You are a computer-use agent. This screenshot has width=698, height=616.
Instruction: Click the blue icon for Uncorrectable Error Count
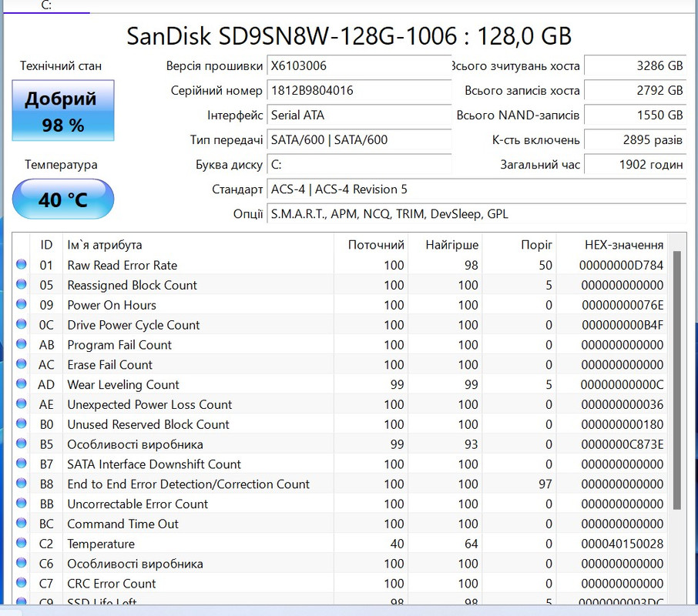(21, 503)
